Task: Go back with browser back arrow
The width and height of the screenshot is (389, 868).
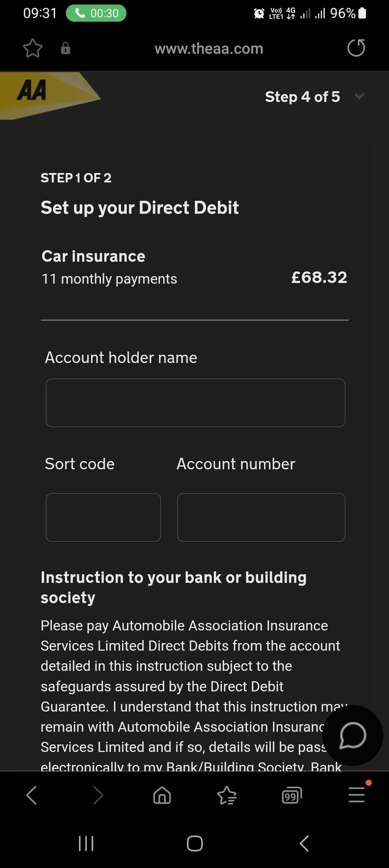Action: pos(32,795)
